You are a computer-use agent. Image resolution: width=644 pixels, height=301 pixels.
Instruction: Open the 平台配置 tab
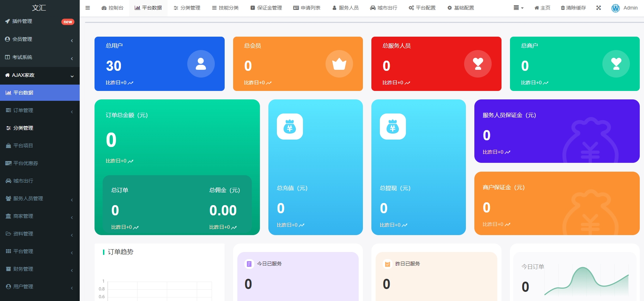422,8
